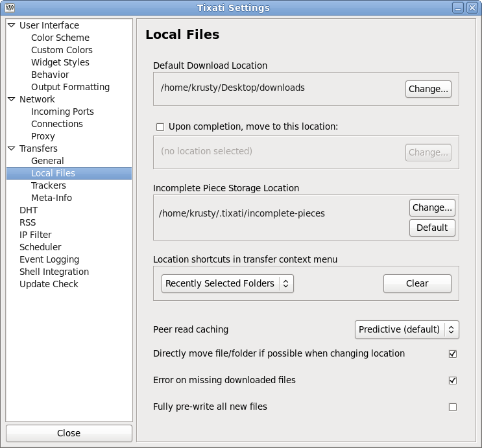Select the User Interface category label
Image resolution: width=482 pixels, height=448 pixels.
49,25
